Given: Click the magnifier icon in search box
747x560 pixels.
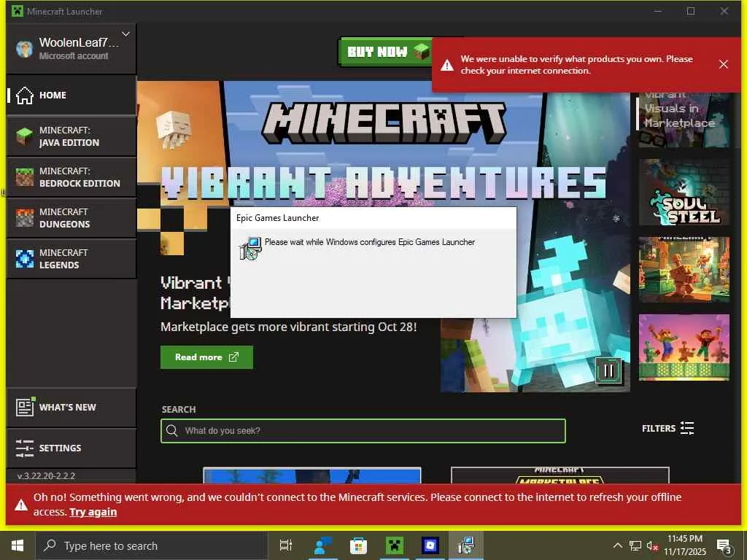Looking at the screenshot, I should 172,431.
